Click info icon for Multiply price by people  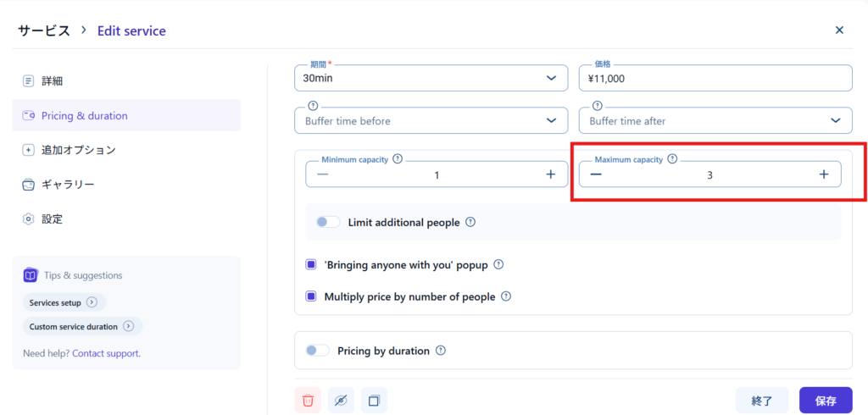[506, 296]
